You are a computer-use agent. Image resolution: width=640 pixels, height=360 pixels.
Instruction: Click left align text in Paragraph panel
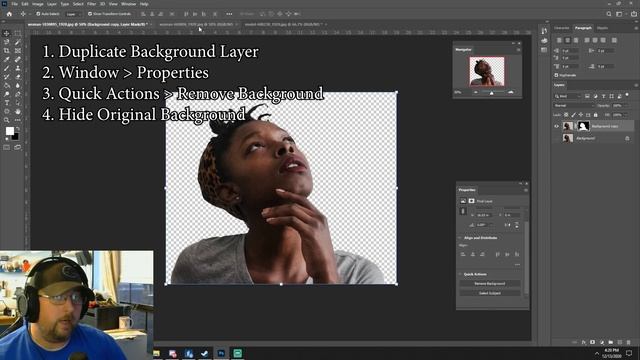pyautogui.click(x=559, y=40)
